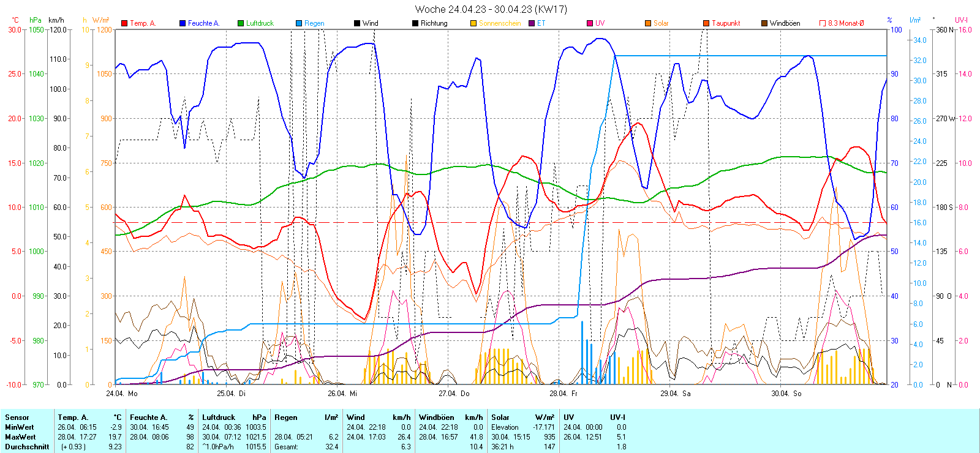Click the brown Windböen legend swatch
The image size is (980, 453).
(x=764, y=23)
